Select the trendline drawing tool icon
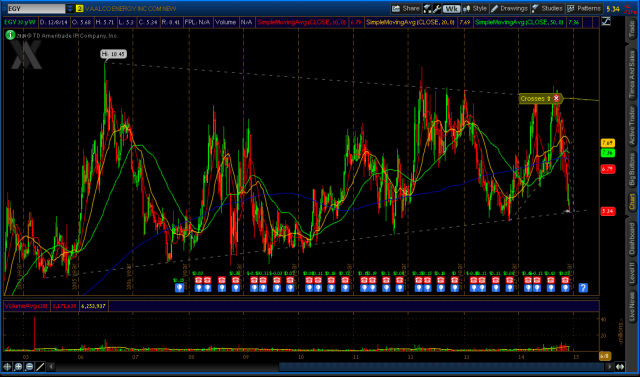This screenshot has height=377, width=640. [40, 367]
